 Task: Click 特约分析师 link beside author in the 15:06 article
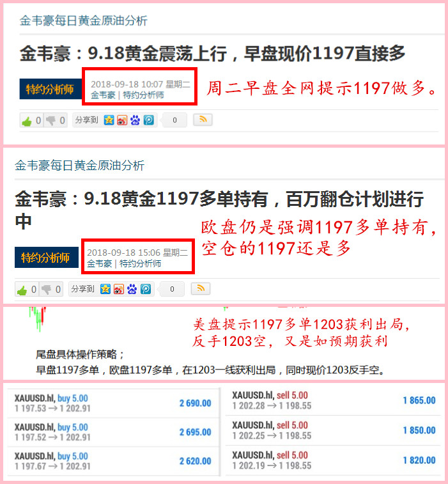pyautogui.click(x=141, y=263)
